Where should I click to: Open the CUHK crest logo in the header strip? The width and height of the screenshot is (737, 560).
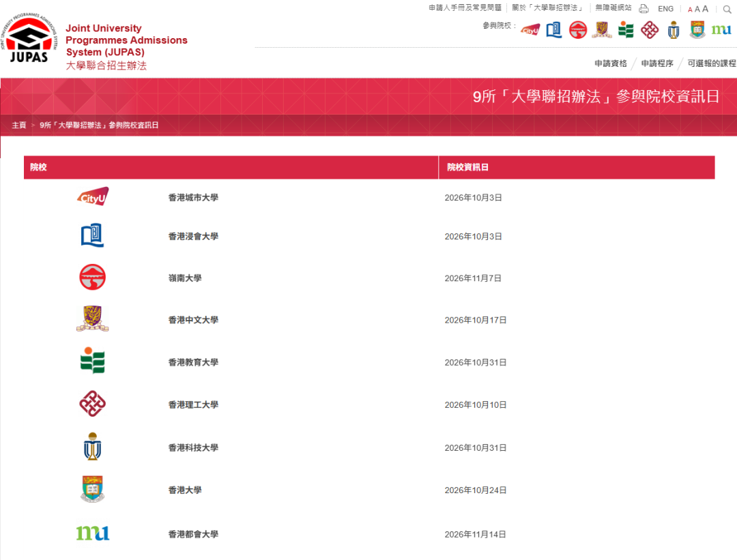click(602, 29)
